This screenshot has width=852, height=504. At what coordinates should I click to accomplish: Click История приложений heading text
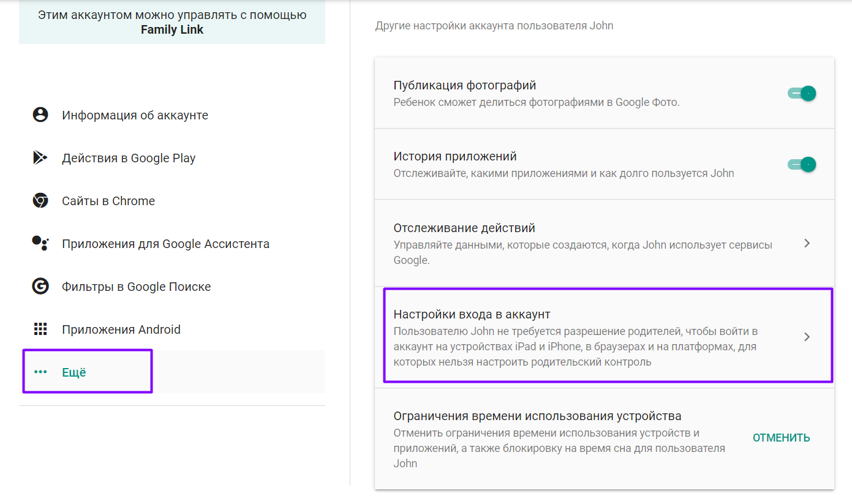(x=455, y=156)
